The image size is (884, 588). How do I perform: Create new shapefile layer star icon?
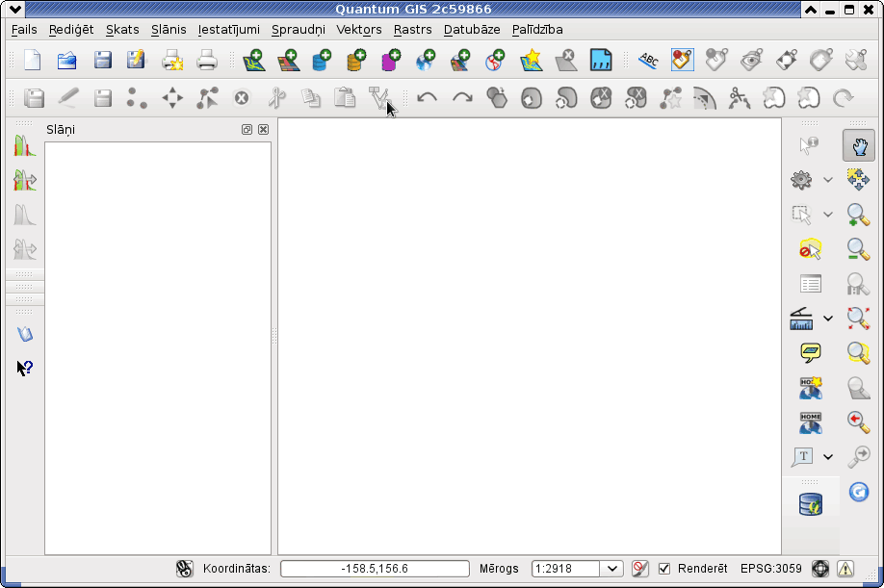[x=532, y=60]
